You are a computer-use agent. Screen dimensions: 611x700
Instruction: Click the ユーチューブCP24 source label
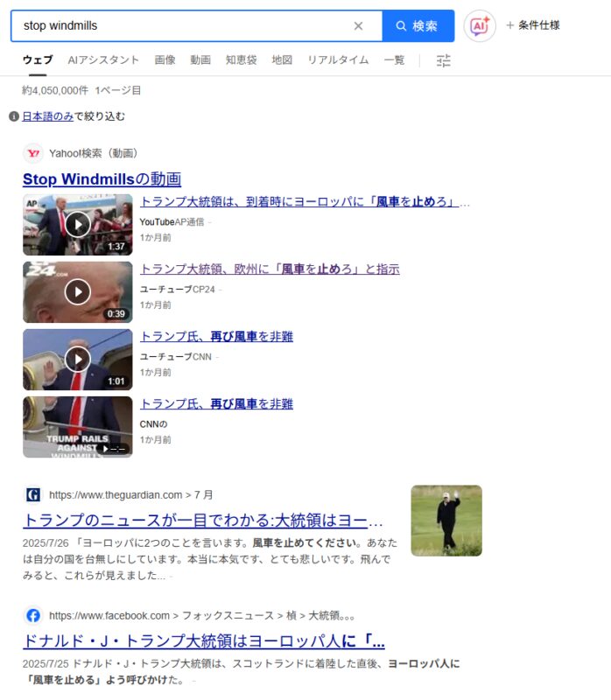178,290
